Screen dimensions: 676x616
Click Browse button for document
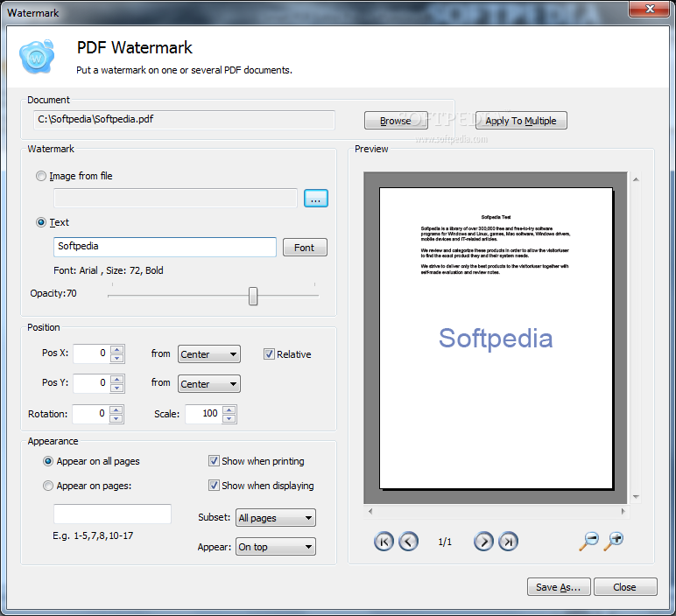pyautogui.click(x=396, y=121)
